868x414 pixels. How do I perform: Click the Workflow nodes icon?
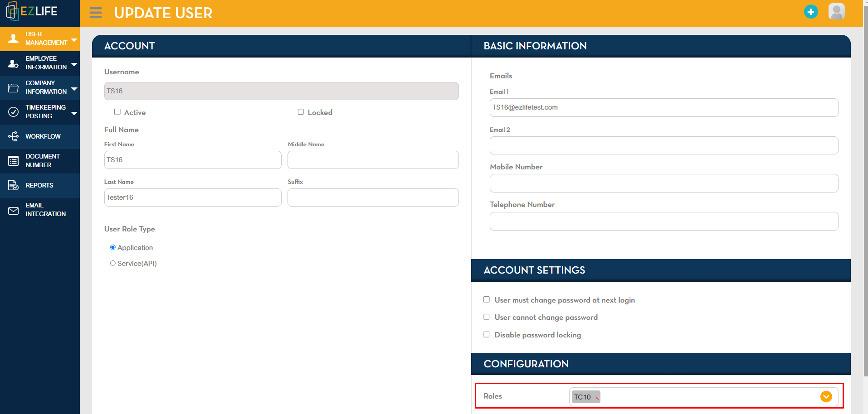[14, 136]
